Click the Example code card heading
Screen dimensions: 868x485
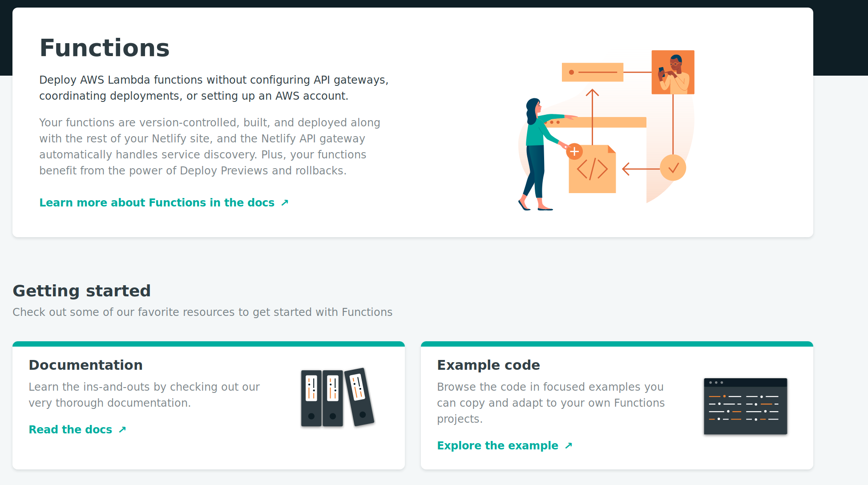coord(488,365)
